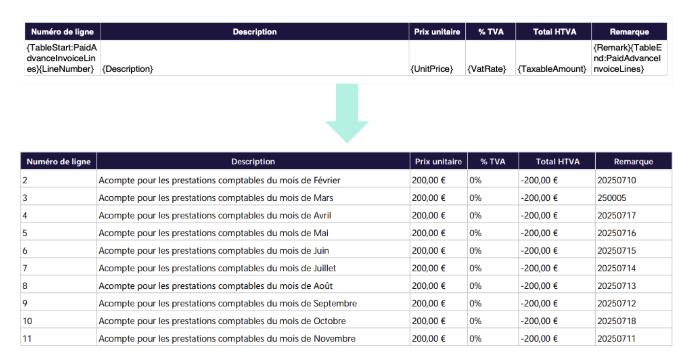The width and height of the screenshot is (690, 362).
Task: Click remark value 20250710
Action: (617, 180)
